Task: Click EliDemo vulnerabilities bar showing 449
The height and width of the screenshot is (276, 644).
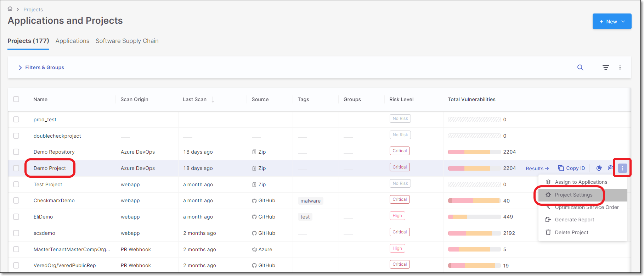Action: pos(474,217)
